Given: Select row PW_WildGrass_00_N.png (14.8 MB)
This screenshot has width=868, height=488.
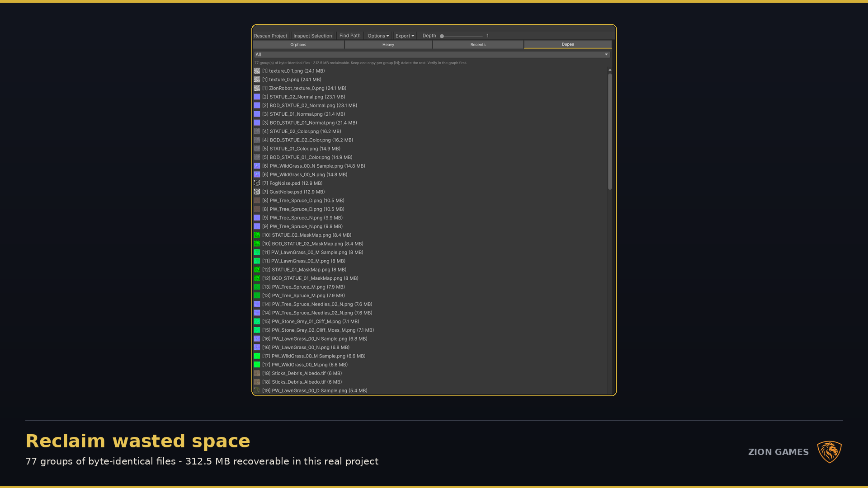Looking at the screenshot, I should click(x=429, y=174).
